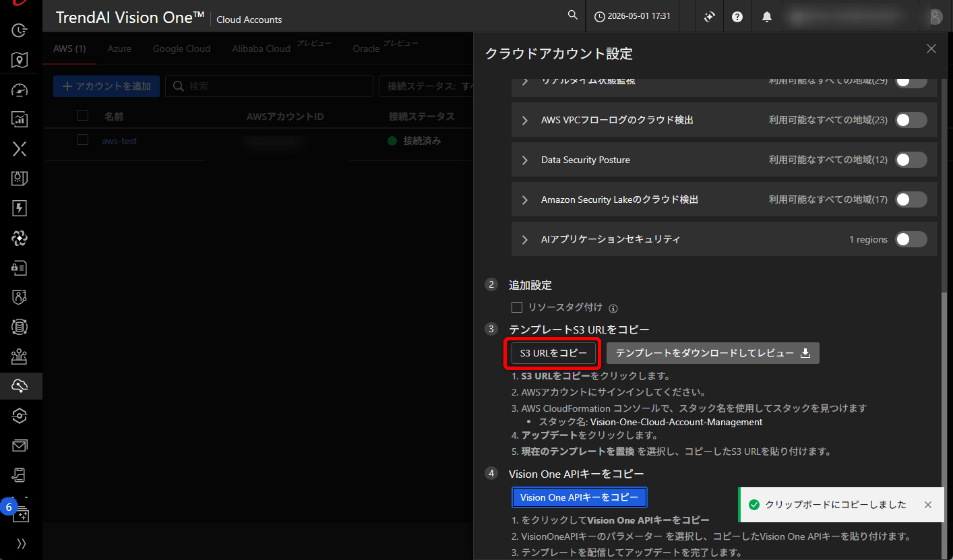Click the 利用可能なすべての地域(12) text
This screenshot has height=560, width=953.
click(x=828, y=160)
